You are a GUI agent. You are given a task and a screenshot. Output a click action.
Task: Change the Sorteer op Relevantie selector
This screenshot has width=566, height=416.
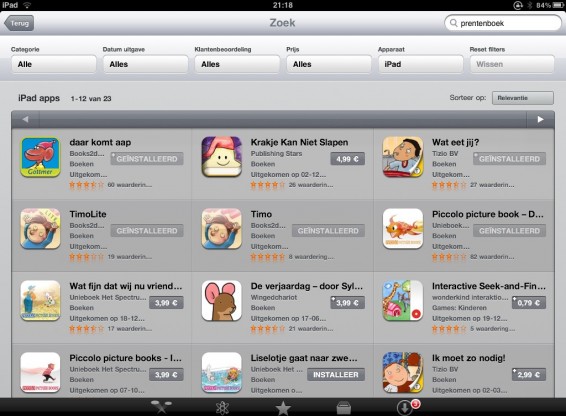(x=523, y=98)
